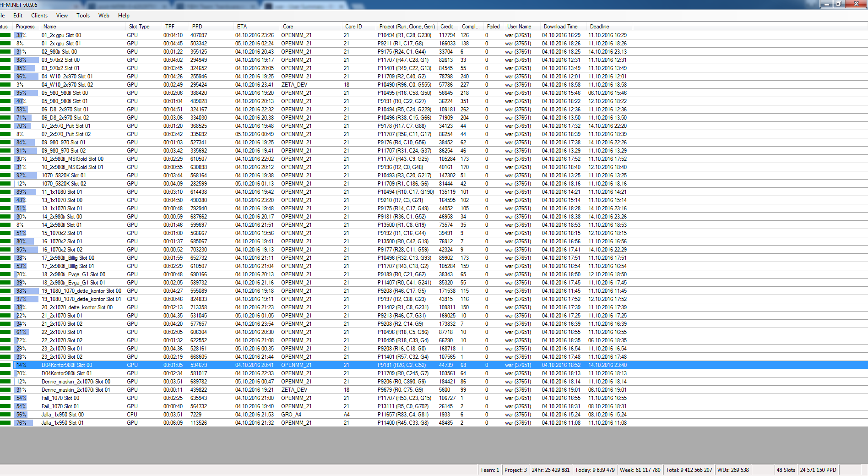Image resolution: width=868 pixels, height=476 pixels.
Task: Open the Help menu
Action: (124, 16)
